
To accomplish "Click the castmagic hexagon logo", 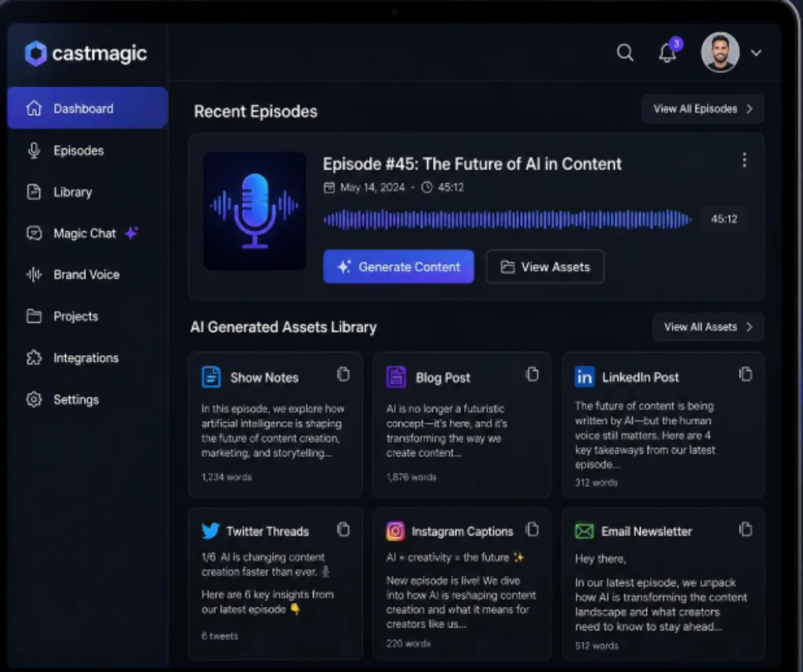I will tap(36, 53).
